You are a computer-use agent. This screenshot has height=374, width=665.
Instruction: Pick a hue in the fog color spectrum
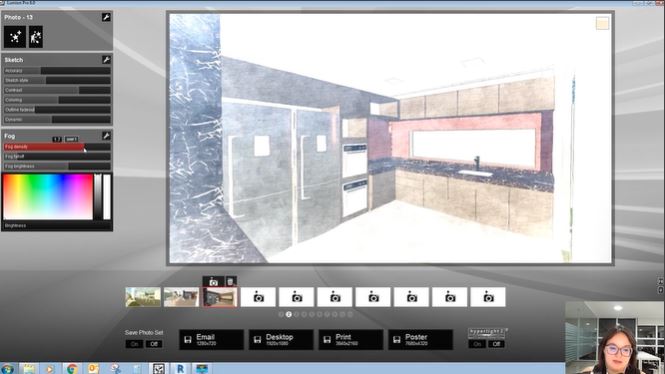tap(48, 197)
